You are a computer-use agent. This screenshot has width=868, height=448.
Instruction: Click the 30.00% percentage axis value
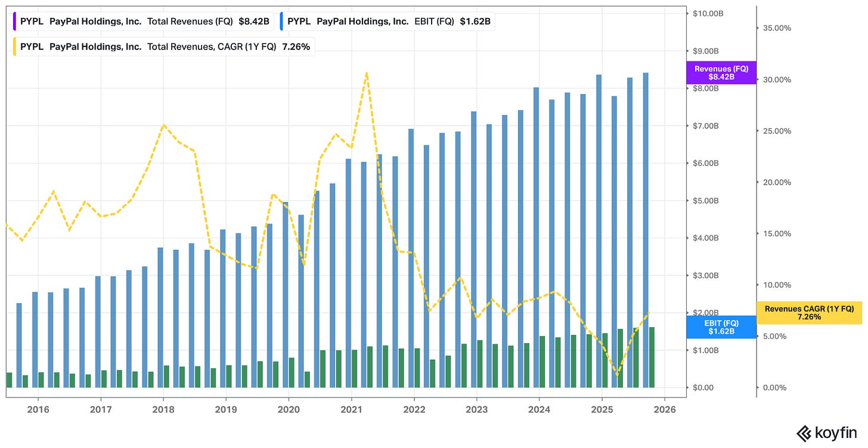(x=777, y=80)
